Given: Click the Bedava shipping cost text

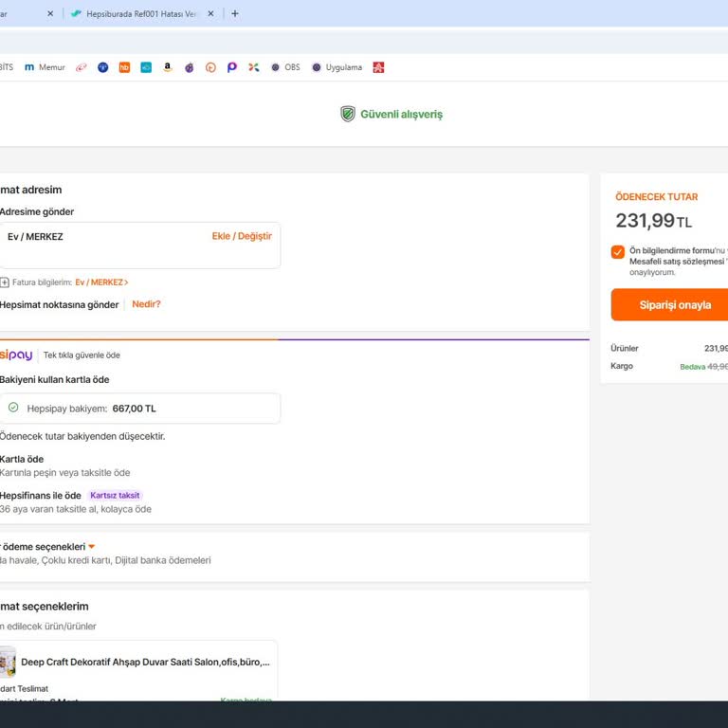Looking at the screenshot, I should pos(692,367).
